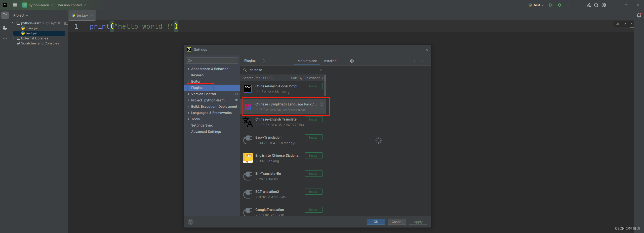Image resolution: width=644 pixels, height=233 pixels.
Task: Open the Structure tool window icon
Action: pyautogui.click(x=5, y=28)
